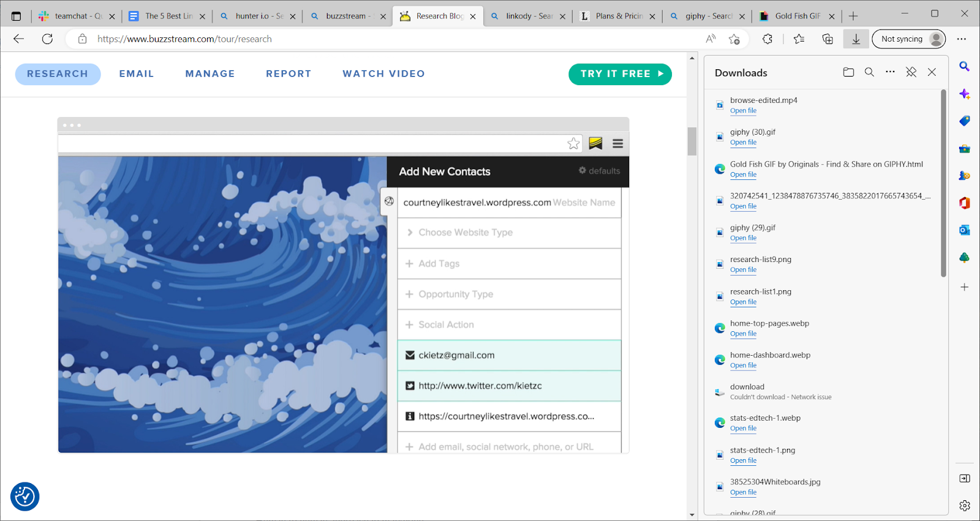Viewport: 980px width, 521px height.
Task: Close the Research Blog tab
Action: click(x=473, y=17)
